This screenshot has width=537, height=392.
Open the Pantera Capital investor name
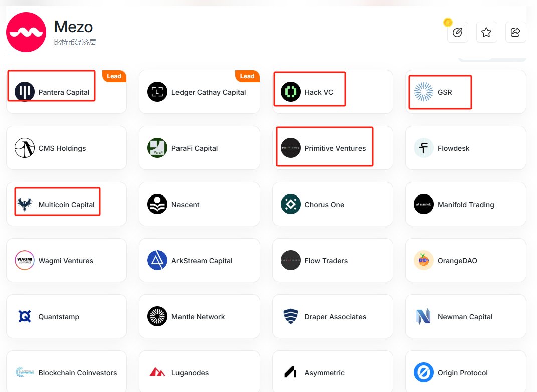[64, 92]
